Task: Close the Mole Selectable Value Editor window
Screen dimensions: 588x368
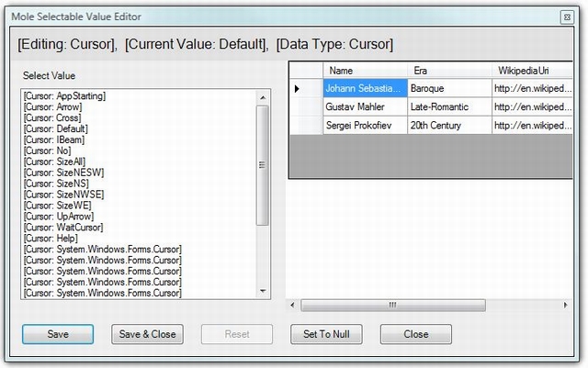Action: 567,17
